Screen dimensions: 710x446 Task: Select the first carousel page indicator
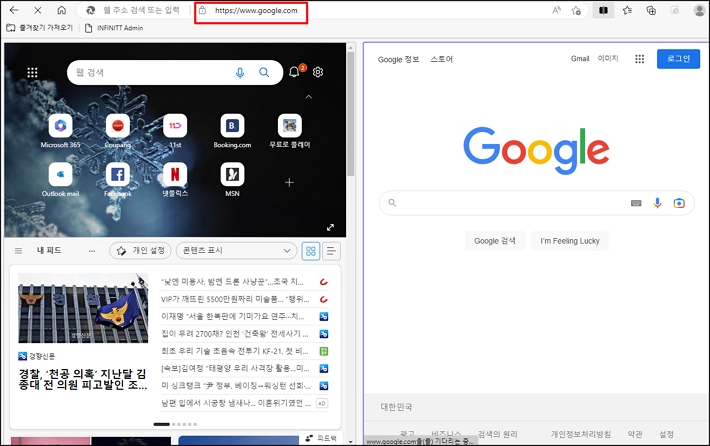point(162,424)
